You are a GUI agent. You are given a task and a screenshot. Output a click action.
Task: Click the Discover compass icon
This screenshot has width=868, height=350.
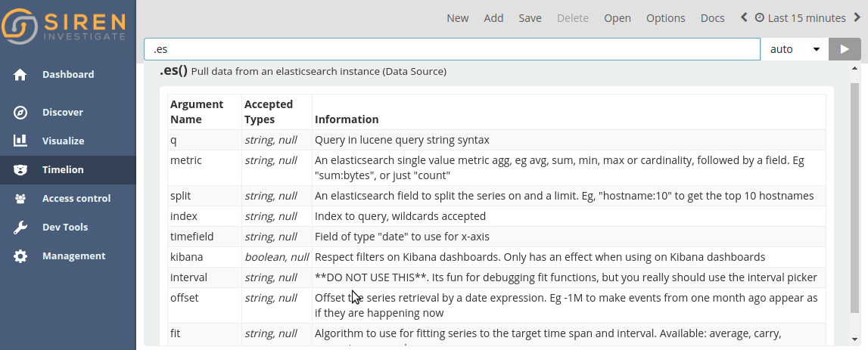pos(20,113)
